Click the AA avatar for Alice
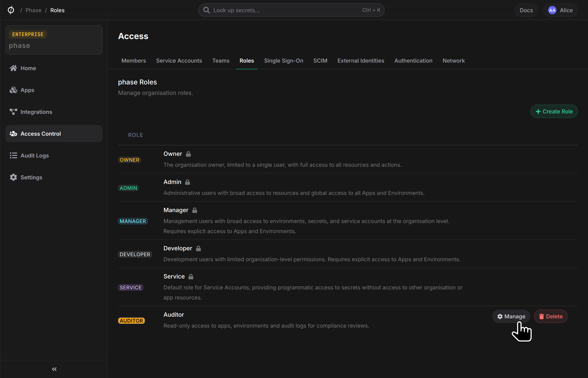The height and width of the screenshot is (378, 588). (x=552, y=10)
